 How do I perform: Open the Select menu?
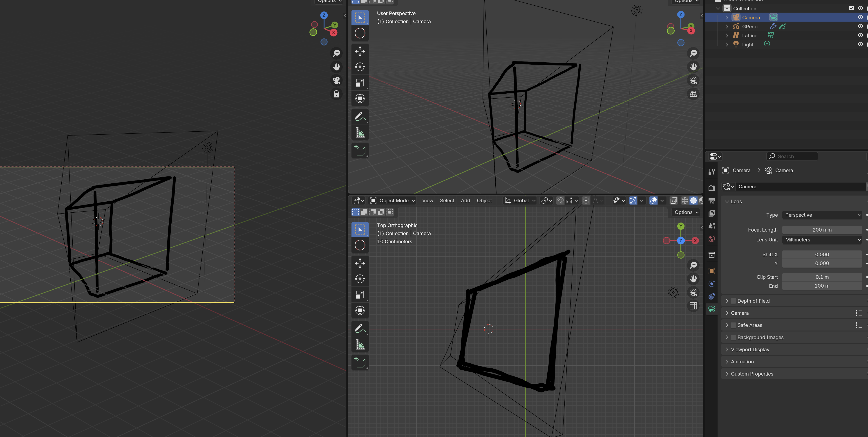(447, 201)
